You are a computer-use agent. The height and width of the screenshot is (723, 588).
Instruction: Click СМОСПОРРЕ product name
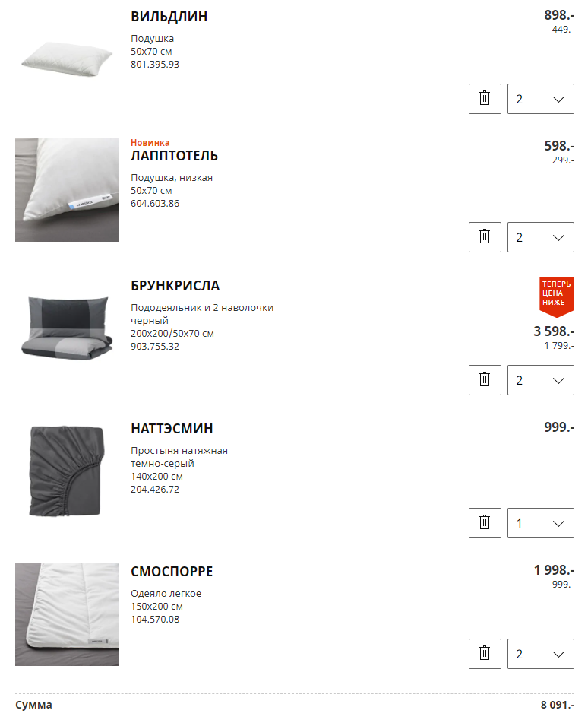coord(172,572)
